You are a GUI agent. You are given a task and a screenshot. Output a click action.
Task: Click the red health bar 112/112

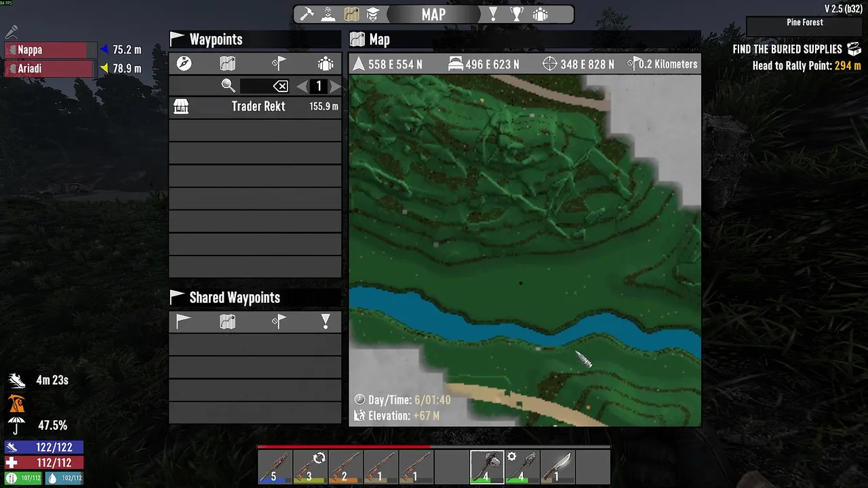tap(44, 463)
